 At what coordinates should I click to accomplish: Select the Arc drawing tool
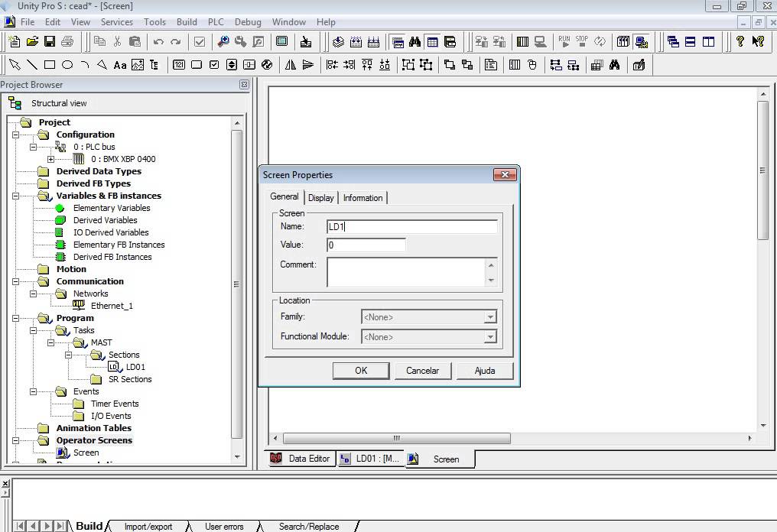pos(85,65)
